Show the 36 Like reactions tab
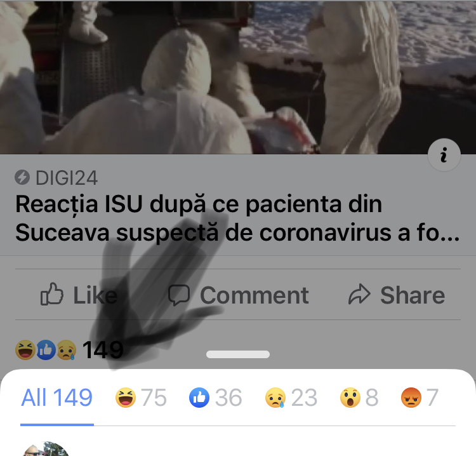 216,398
